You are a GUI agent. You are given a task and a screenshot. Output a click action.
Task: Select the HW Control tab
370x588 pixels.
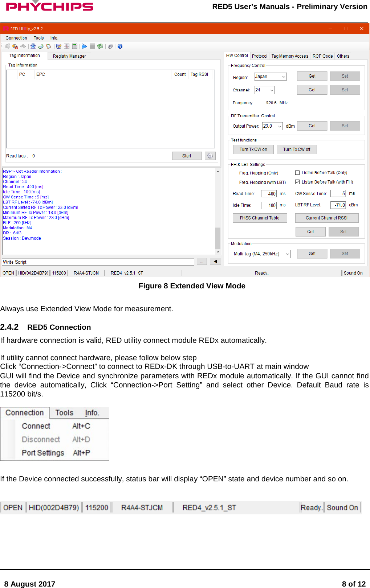(x=237, y=55)
